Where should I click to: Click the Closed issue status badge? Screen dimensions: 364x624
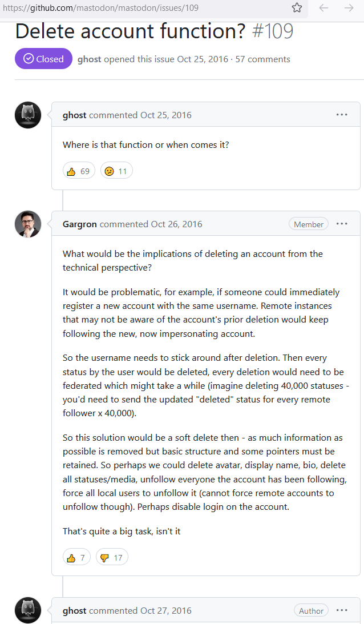(x=43, y=59)
